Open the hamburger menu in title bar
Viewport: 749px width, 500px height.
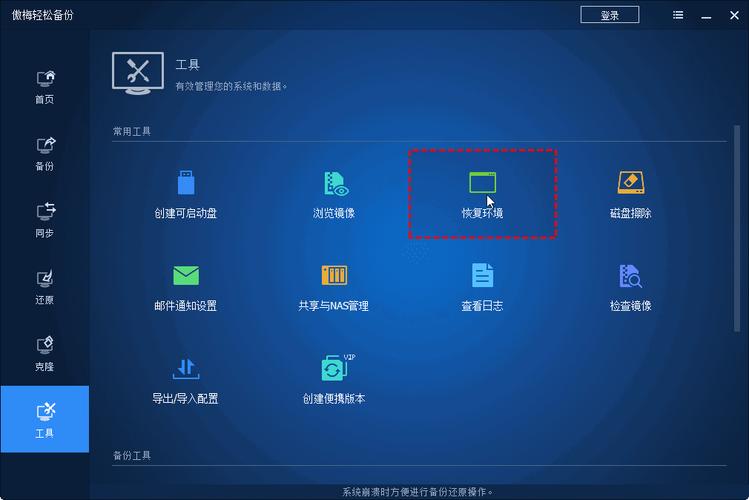click(679, 15)
